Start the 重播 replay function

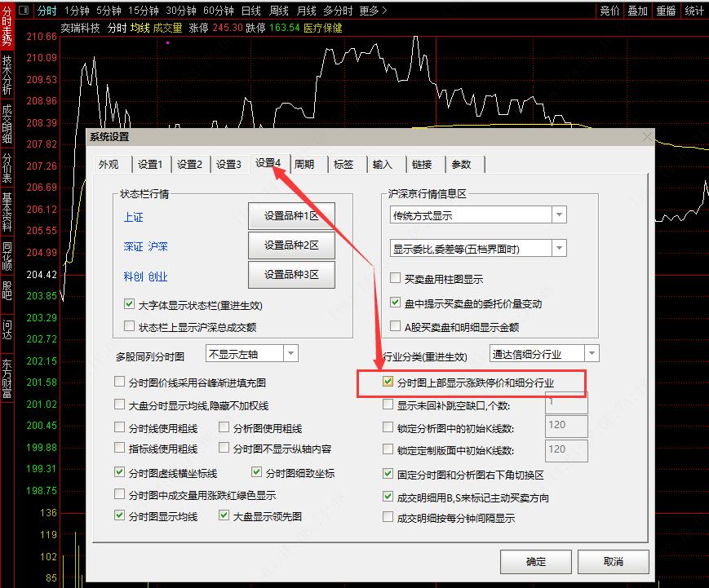pyautogui.click(x=666, y=11)
